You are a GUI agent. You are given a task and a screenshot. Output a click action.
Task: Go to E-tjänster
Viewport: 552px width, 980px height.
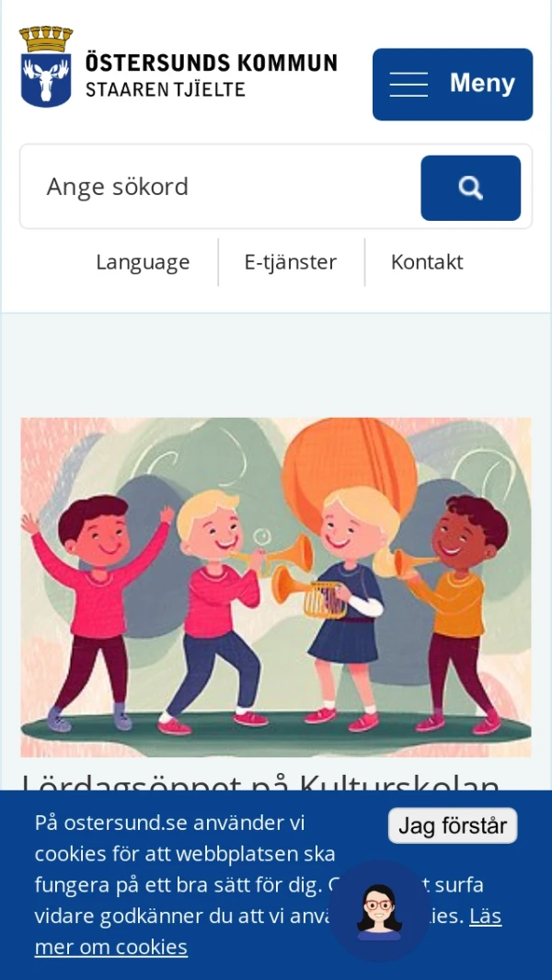pyautogui.click(x=291, y=262)
